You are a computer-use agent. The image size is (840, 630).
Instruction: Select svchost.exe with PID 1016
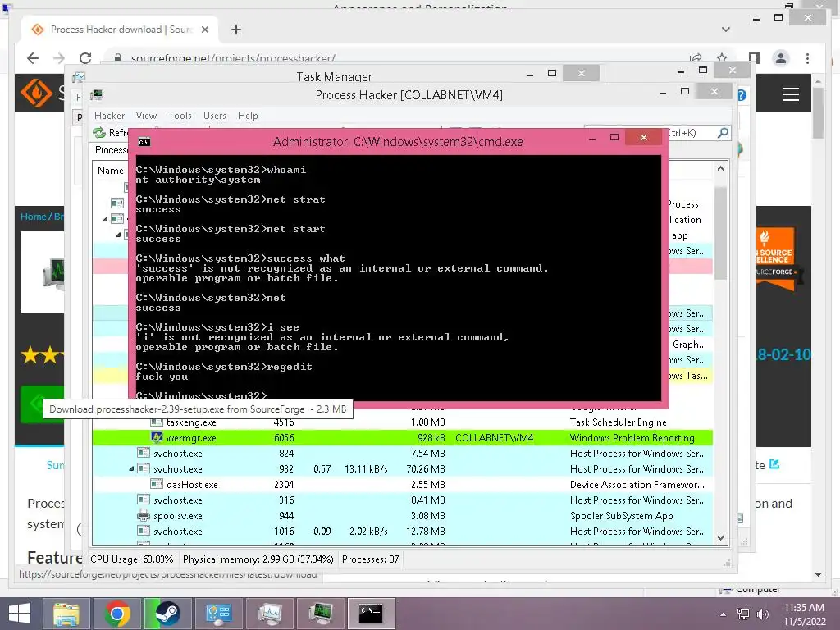click(402, 532)
